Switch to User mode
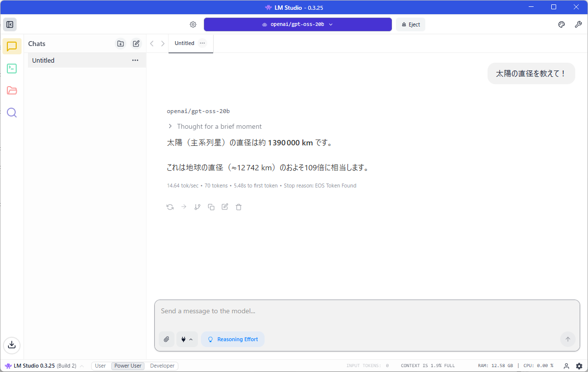 click(x=100, y=366)
